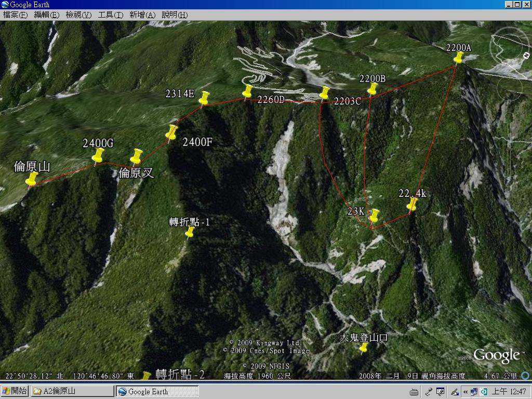Click the 開始 Start button
532x399 pixels.
coord(15,391)
